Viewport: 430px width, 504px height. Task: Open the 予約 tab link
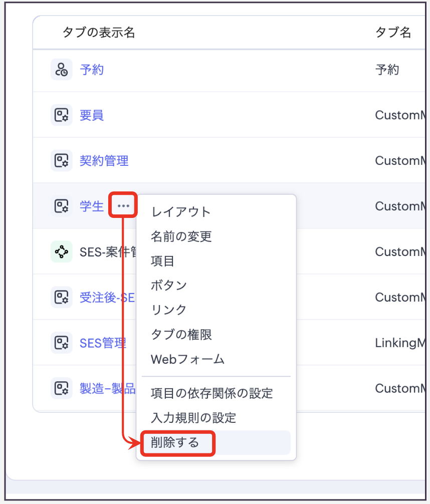tap(92, 69)
